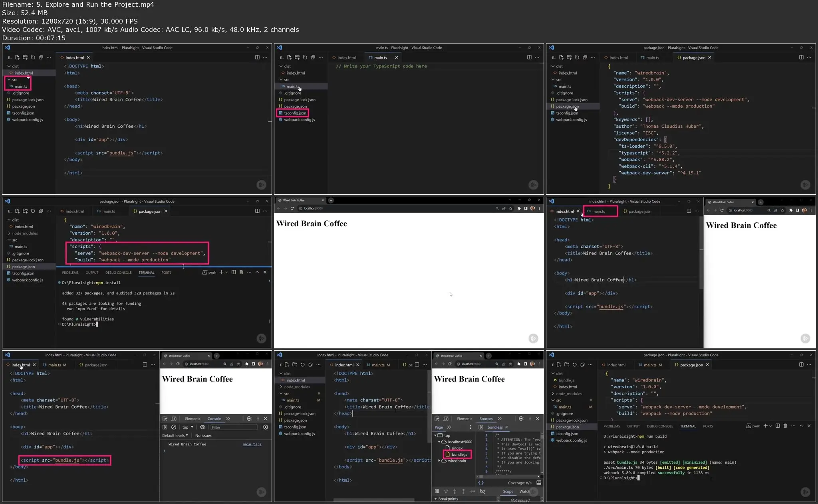Open (index) file in Sources tree

pos(457,448)
